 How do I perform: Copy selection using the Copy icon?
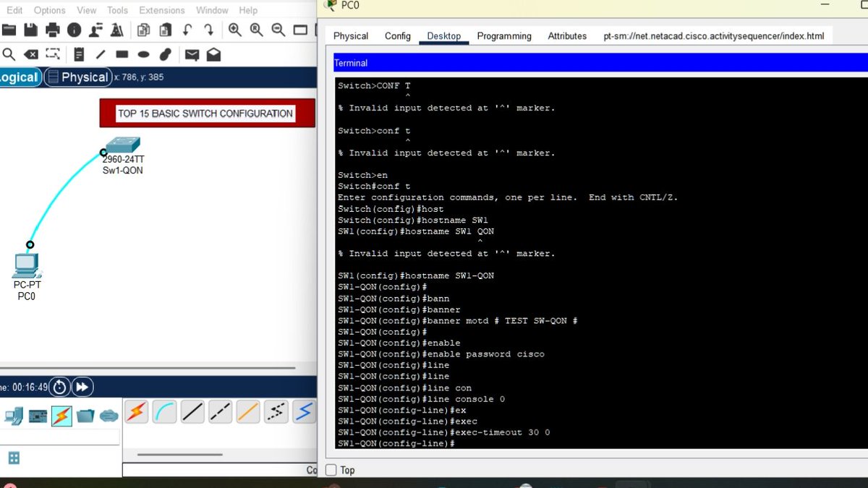[x=143, y=30]
